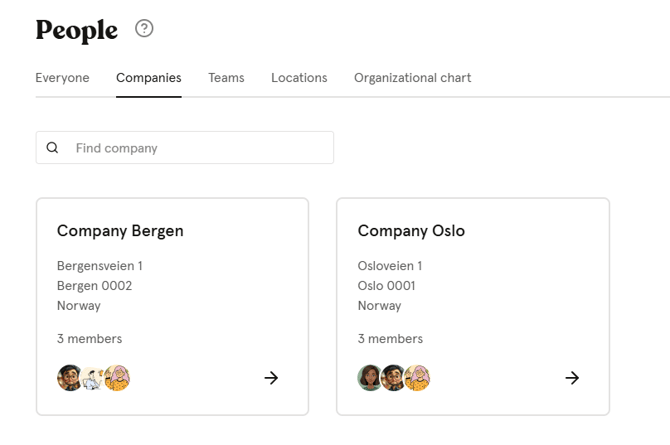This screenshot has height=445, width=670.
Task: Click the 3 members label in Company Bergen
Action: 89,339
